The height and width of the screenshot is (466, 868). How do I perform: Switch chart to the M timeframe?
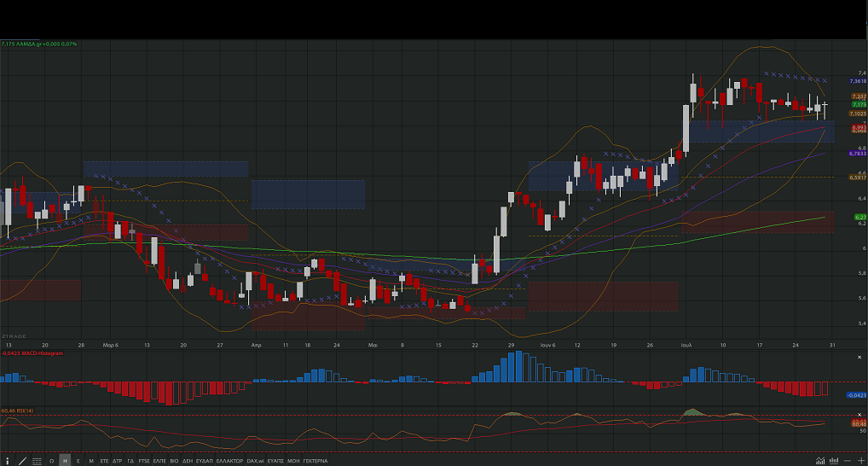tap(91, 461)
